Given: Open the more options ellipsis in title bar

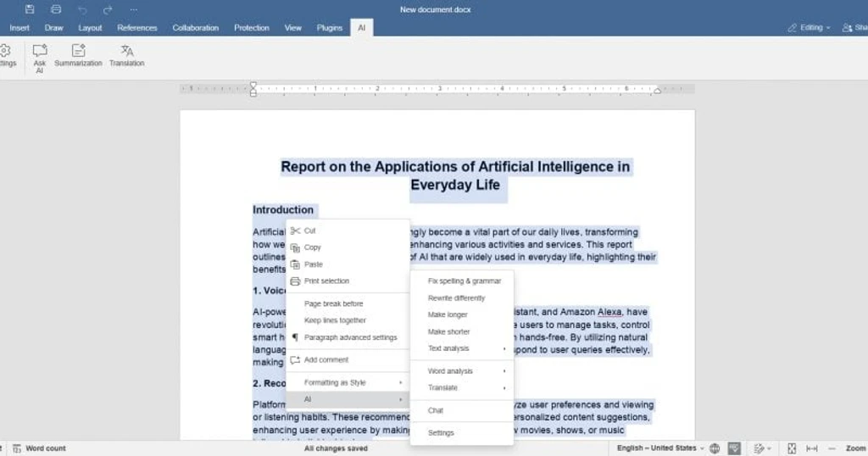Looking at the screenshot, I should pos(133,10).
